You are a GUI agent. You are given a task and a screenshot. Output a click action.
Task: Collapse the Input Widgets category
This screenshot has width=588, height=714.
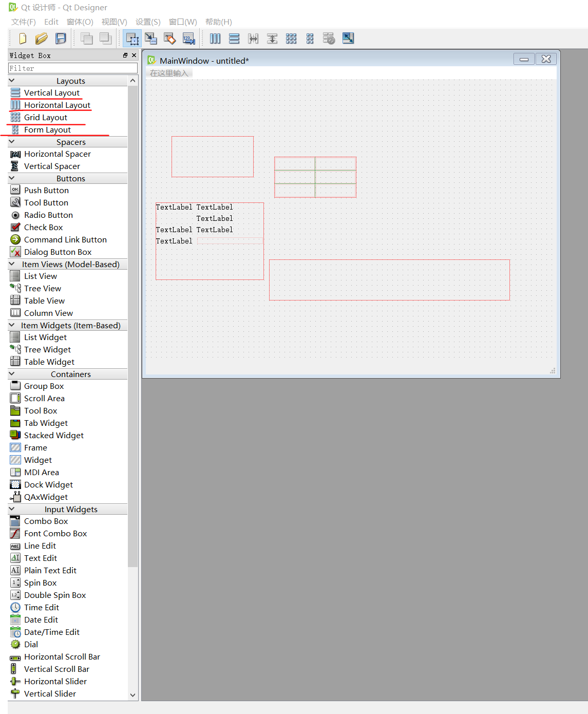pyautogui.click(x=12, y=509)
